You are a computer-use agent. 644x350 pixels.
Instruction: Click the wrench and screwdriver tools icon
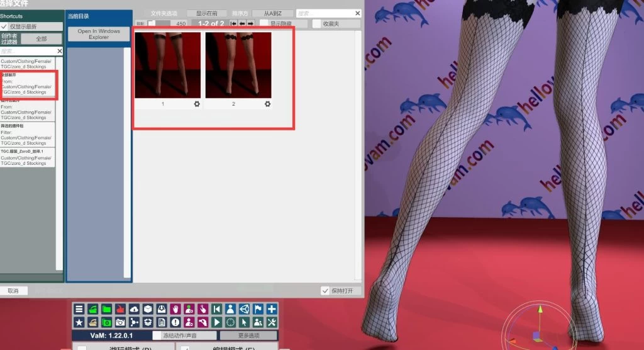[x=272, y=322]
